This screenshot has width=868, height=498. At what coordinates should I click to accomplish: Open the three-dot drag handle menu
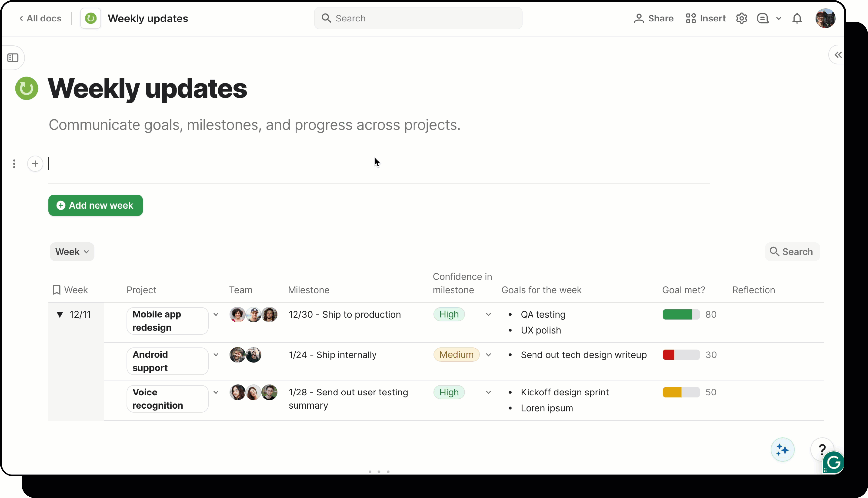tap(14, 164)
